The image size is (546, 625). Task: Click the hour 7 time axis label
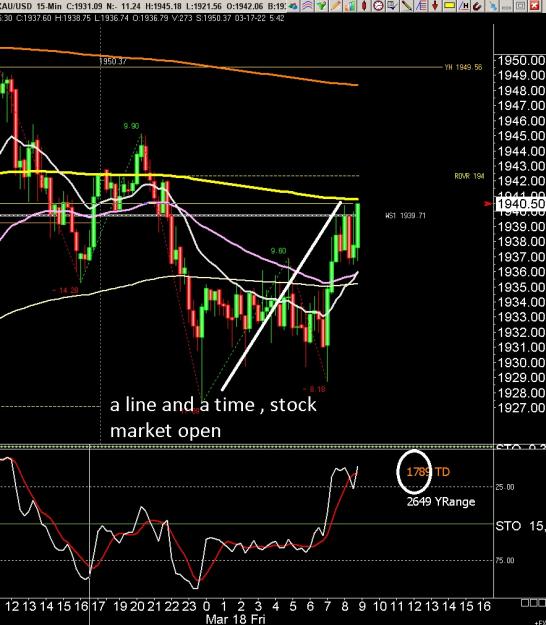tap(328, 606)
